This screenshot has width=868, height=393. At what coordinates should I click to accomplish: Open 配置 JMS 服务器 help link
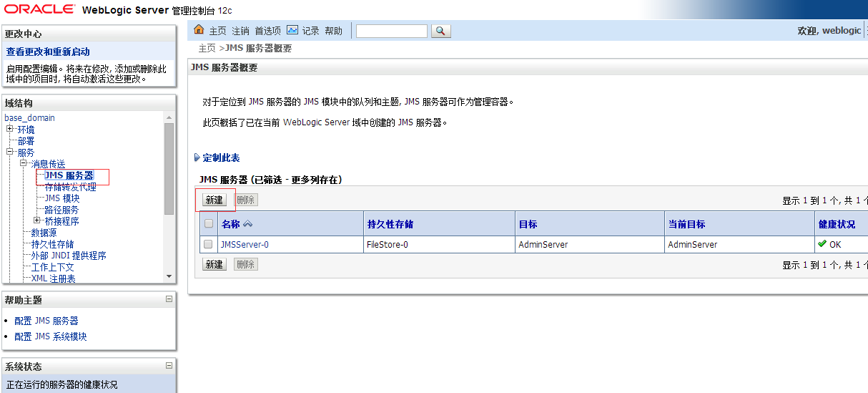[46, 321]
